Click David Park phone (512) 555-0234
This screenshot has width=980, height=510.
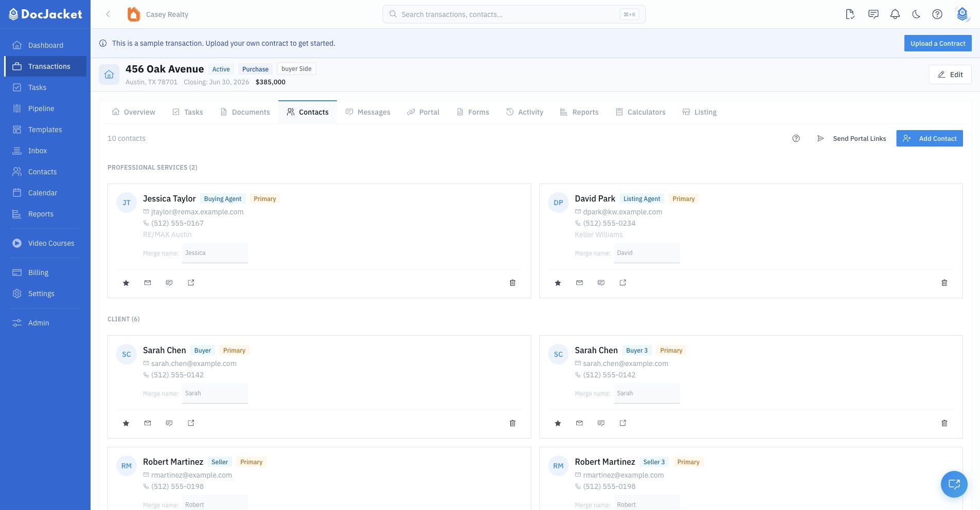click(609, 223)
